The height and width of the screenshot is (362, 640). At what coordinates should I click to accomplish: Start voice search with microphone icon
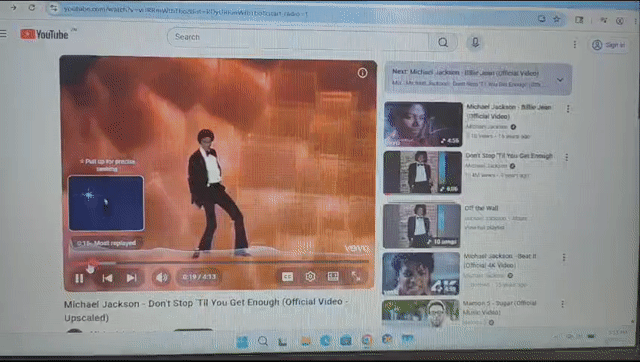pos(475,42)
